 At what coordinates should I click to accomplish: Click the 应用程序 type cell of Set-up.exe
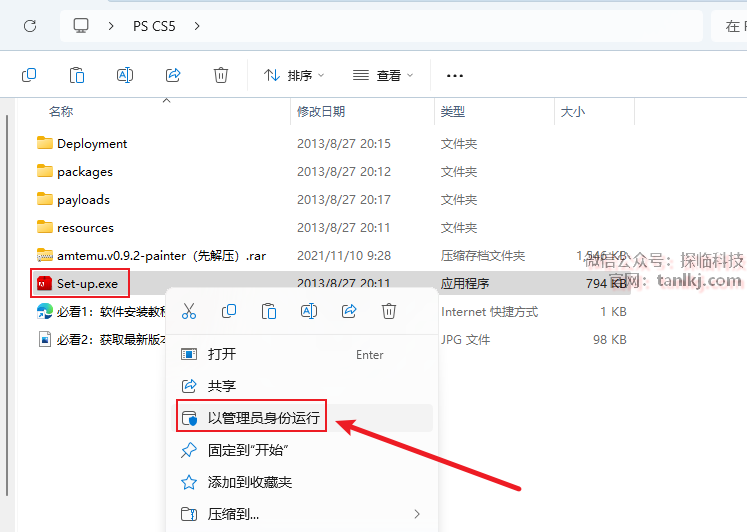(x=465, y=283)
